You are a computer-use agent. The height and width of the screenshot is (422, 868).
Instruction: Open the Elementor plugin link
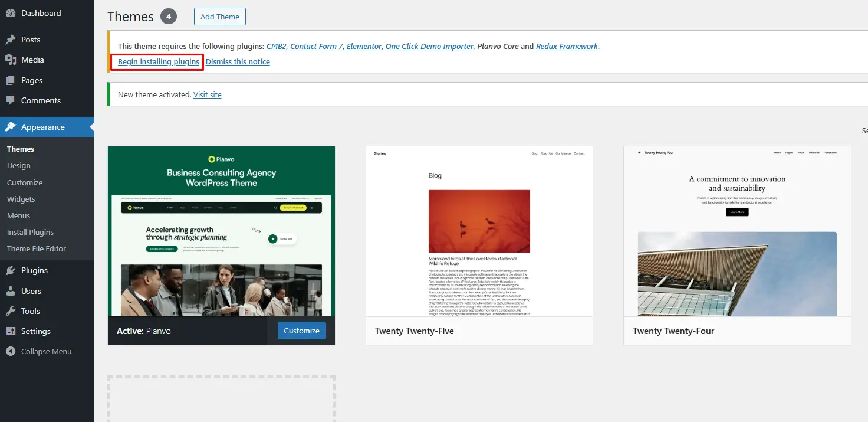(x=364, y=46)
